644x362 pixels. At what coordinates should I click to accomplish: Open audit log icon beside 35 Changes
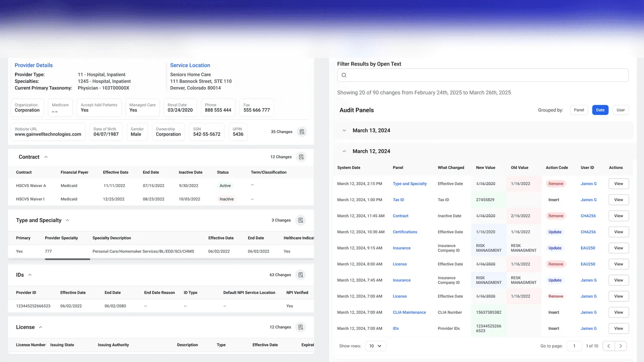(302, 132)
